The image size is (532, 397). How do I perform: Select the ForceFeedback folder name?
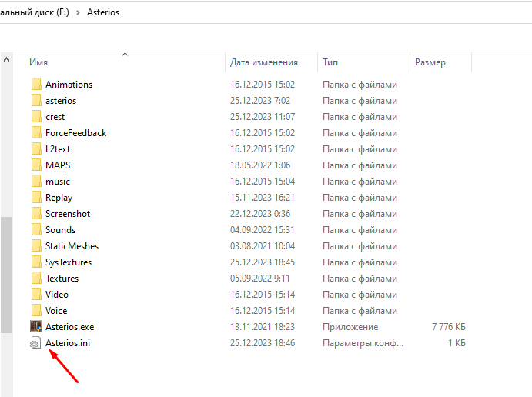(x=76, y=133)
